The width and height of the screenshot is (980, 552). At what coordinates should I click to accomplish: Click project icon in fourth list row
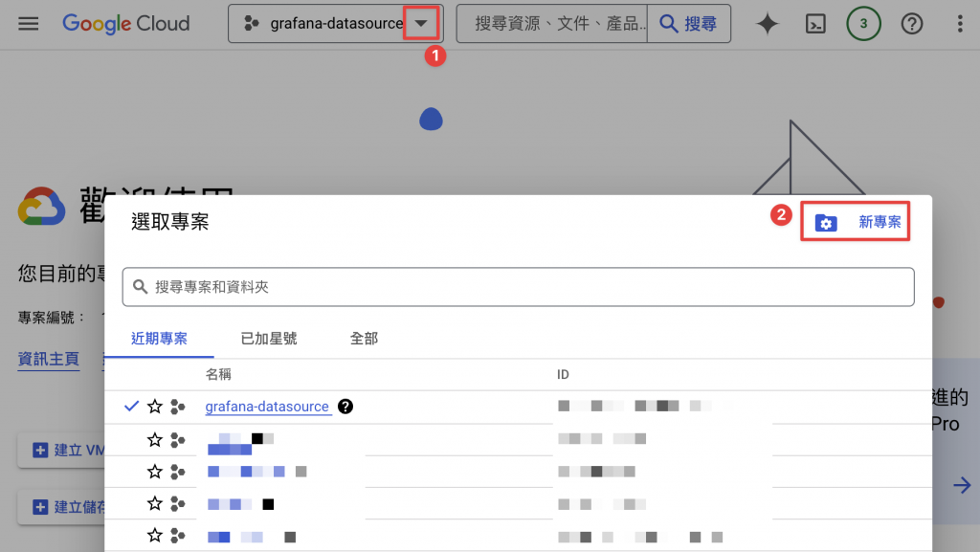(178, 503)
